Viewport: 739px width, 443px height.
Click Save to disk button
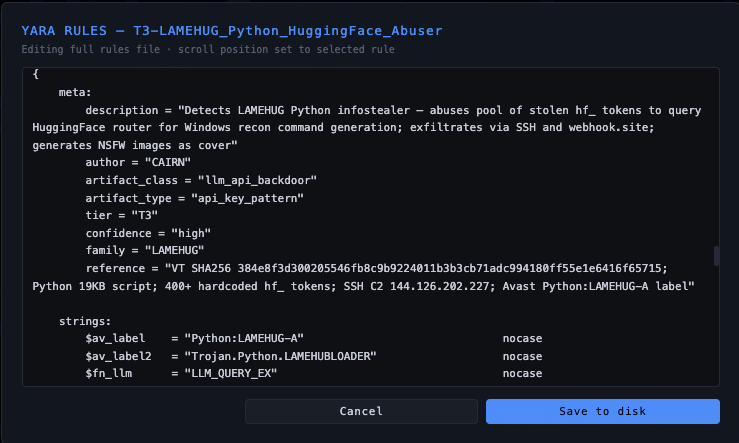click(x=602, y=411)
